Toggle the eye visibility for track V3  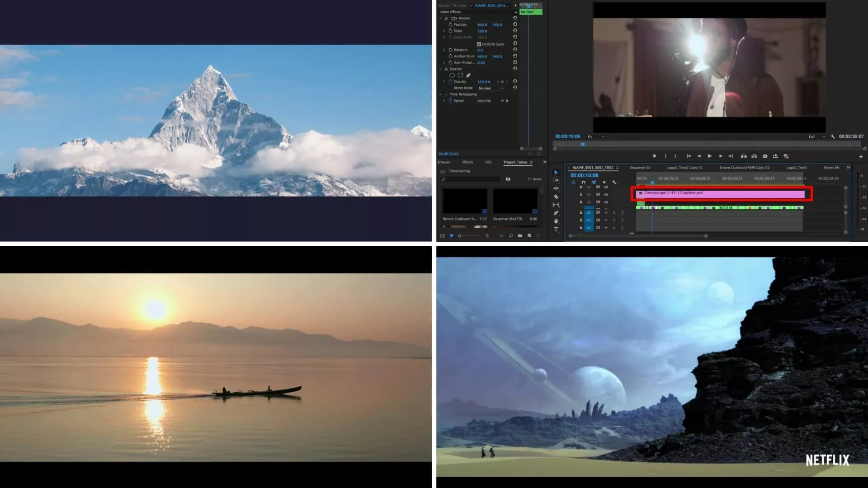point(606,194)
